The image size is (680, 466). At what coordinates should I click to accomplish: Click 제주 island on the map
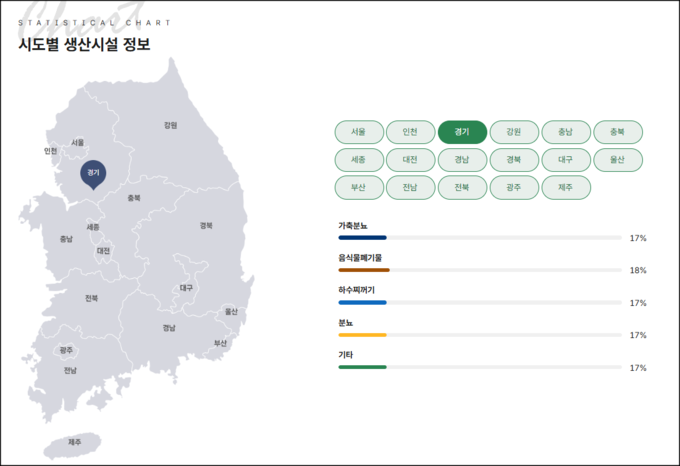(x=75, y=441)
